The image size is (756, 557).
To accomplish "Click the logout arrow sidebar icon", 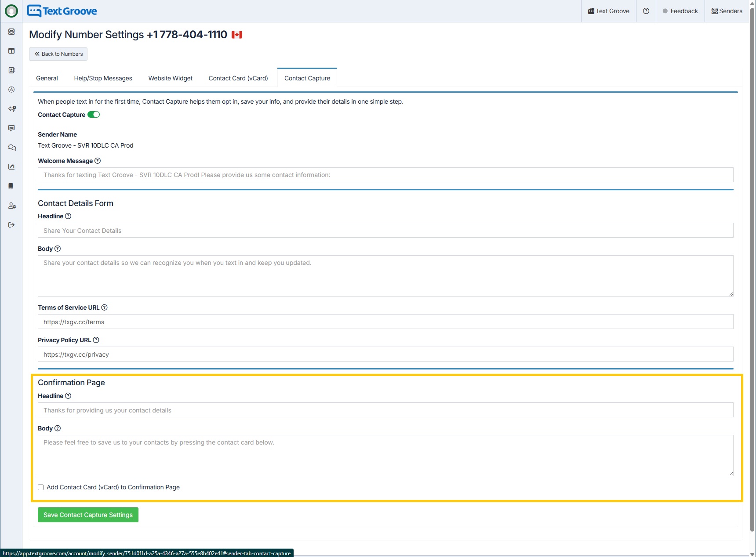I will coord(11,225).
